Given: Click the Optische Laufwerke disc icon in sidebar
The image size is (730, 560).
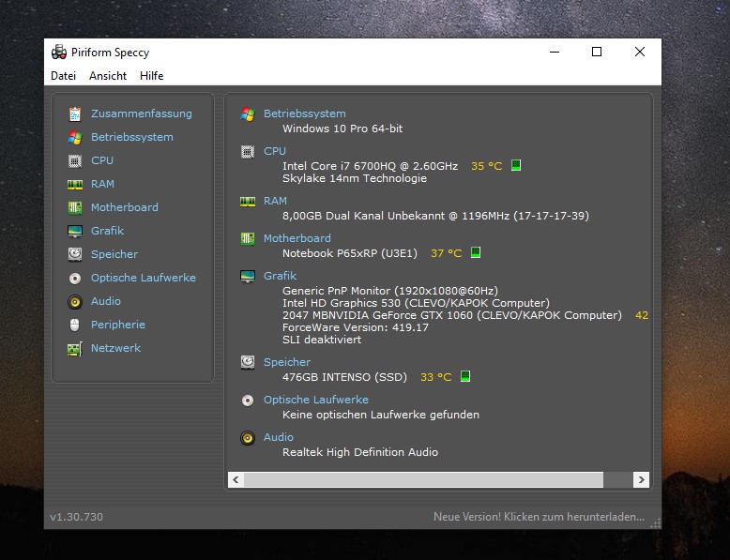Looking at the screenshot, I should [x=74, y=278].
